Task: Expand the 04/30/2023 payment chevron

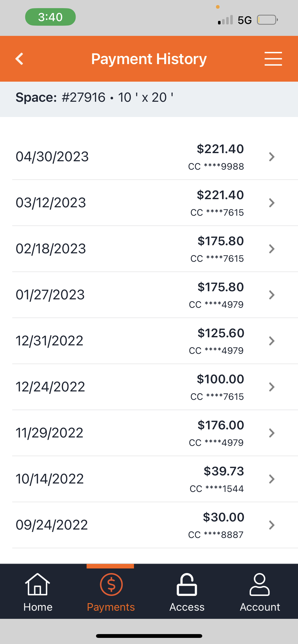Action: click(x=272, y=157)
